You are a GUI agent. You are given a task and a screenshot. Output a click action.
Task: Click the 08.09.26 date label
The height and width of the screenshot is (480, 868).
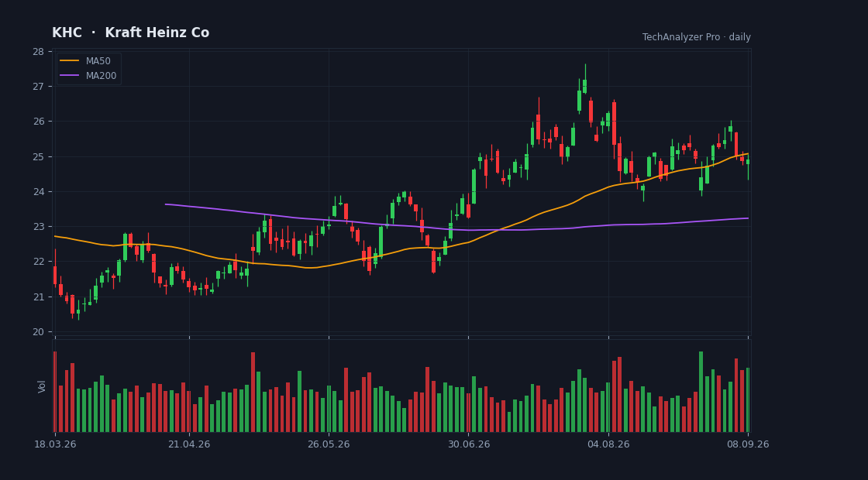point(748,444)
